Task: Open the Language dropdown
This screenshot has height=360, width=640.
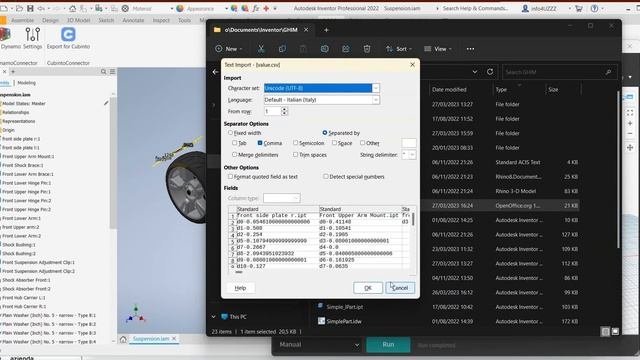Action: click(x=376, y=100)
